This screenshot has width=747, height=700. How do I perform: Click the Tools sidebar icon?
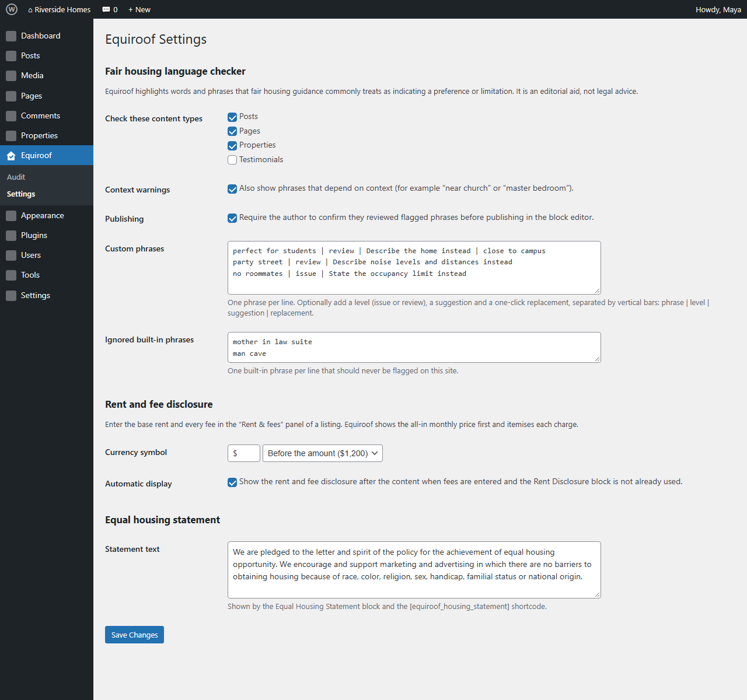(x=11, y=275)
